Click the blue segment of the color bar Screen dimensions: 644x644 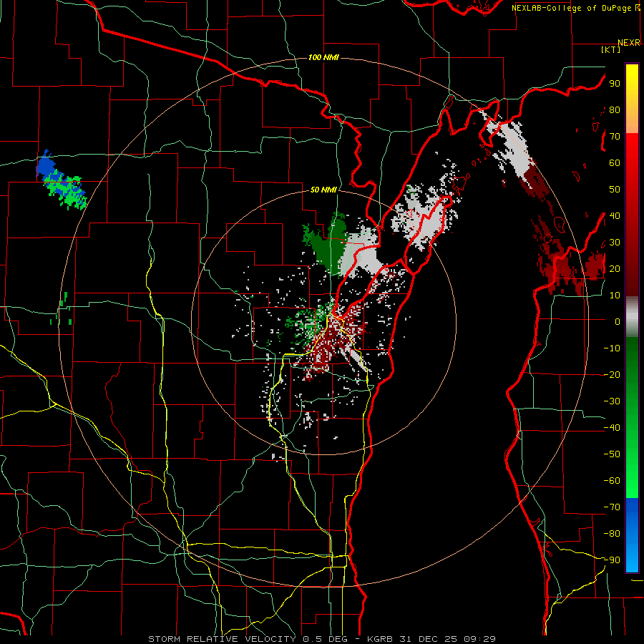(632, 534)
